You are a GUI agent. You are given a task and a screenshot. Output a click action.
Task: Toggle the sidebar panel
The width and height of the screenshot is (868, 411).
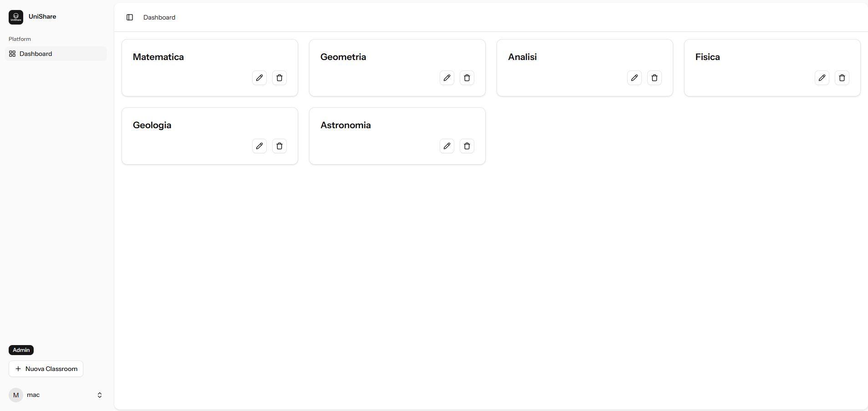(x=130, y=17)
